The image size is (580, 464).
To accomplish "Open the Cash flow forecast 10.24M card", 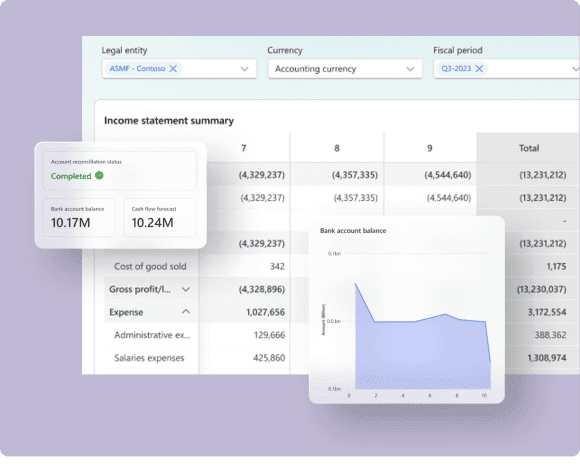I will [x=160, y=218].
